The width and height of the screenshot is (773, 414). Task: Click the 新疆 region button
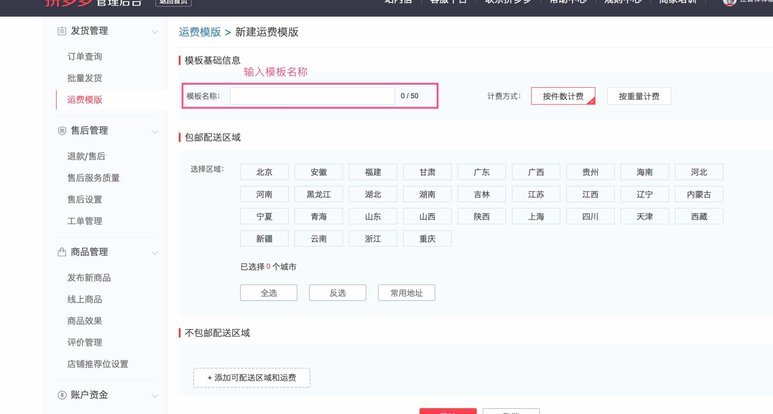click(x=264, y=239)
